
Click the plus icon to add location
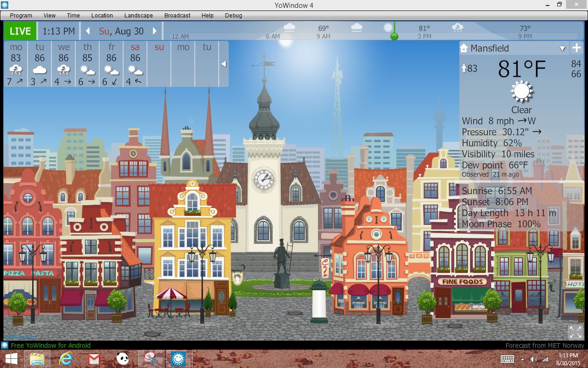click(x=576, y=48)
